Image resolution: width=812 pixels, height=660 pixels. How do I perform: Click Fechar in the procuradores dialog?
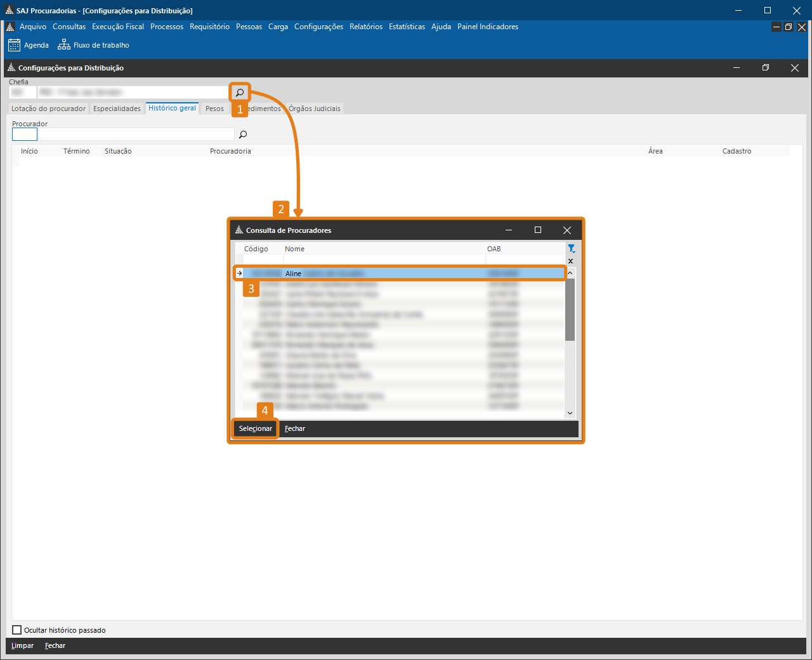[295, 429]
